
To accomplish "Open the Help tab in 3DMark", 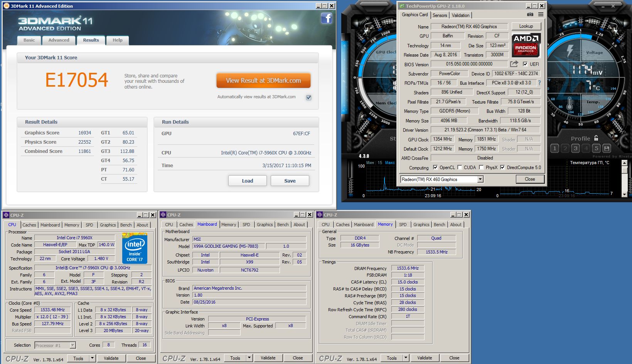I will [x=118, y=40].
